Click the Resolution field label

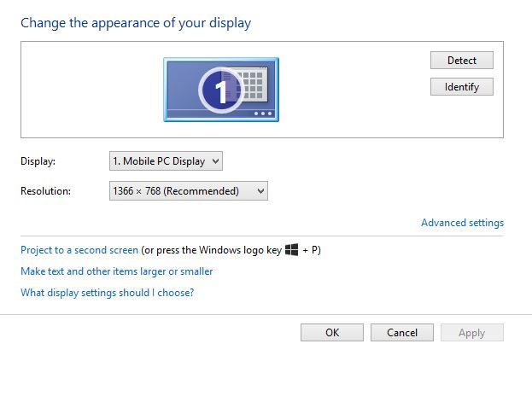[45, 191]
